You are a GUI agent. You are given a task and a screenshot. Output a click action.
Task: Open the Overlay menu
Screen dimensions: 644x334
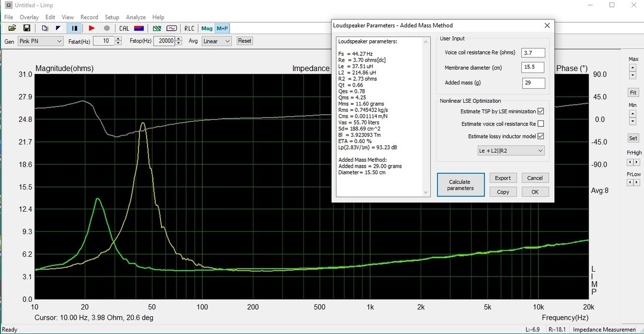pos(29,17)
